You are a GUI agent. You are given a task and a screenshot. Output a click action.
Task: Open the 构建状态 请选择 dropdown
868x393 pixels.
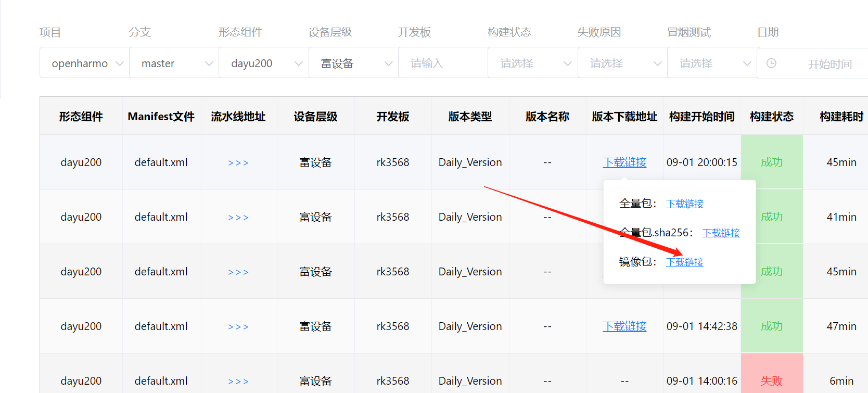pyautogui.click(x=533, y=63)
